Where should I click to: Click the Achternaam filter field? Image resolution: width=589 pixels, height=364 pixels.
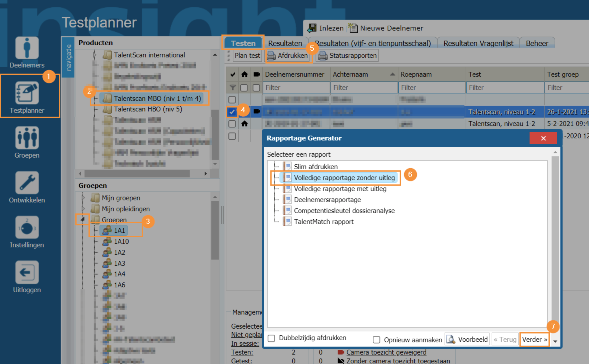[x=364, y=88]
